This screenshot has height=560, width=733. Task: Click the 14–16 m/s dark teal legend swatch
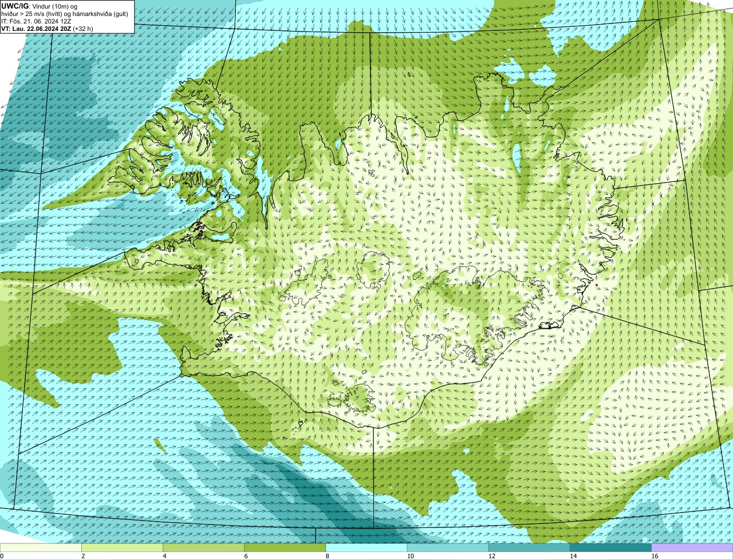tap(611, 548)
